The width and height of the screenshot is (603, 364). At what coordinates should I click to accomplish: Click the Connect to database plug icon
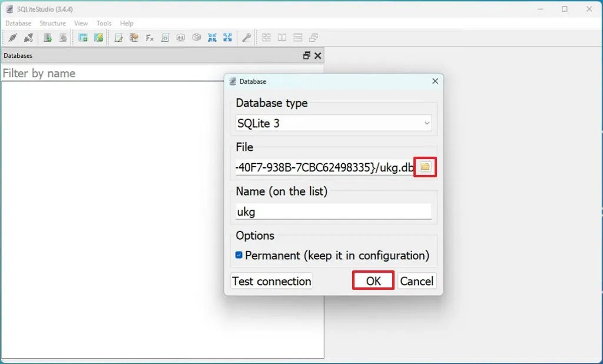(x=13, y=37)
